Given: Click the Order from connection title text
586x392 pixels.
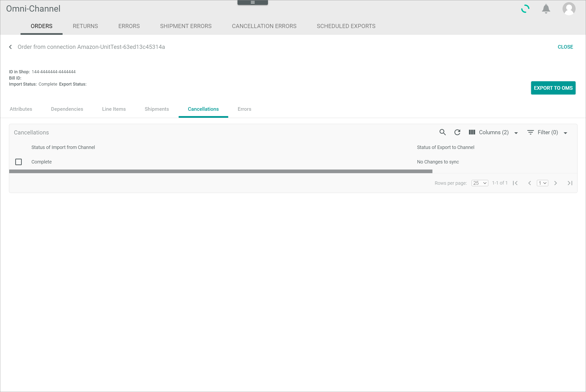Looking at the screenshot, I should pyautogui.click(x=91, y=47).
